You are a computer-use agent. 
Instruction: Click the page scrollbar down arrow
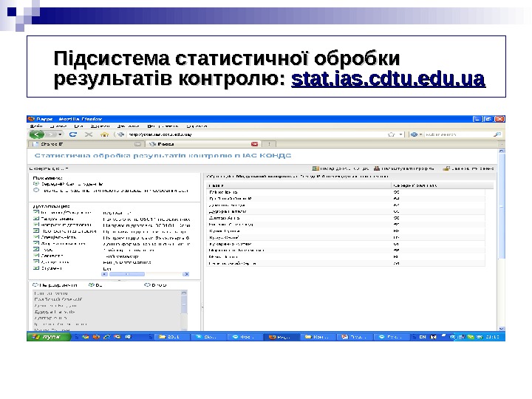[x=502, y=328]
